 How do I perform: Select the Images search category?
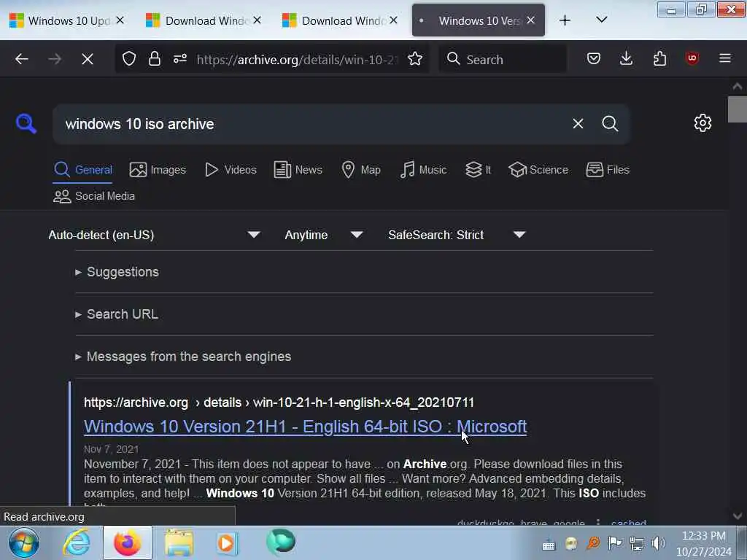coord(158,170)
